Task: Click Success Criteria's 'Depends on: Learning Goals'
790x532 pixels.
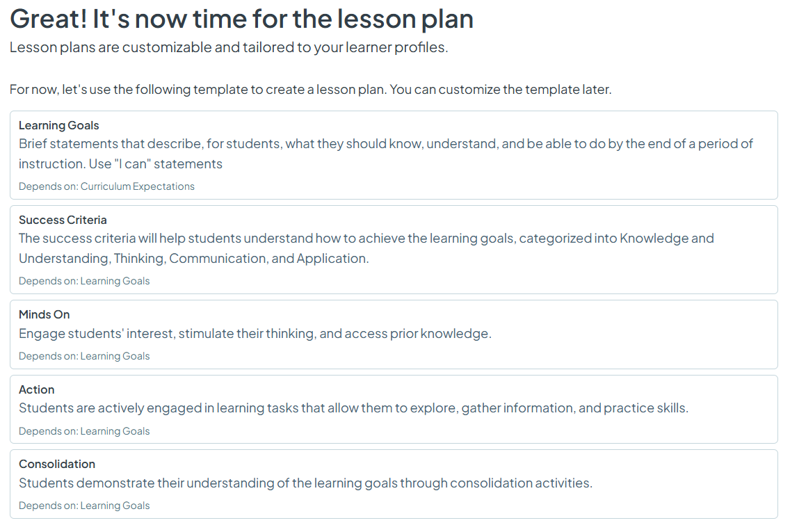Action: click(84, 281)
